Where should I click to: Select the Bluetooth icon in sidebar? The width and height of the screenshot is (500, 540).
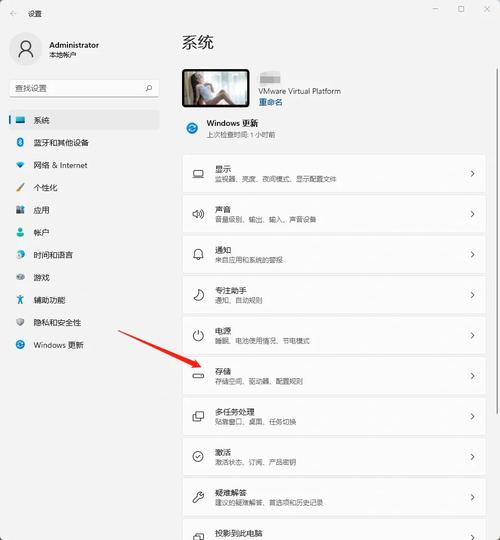pos(20,142)
